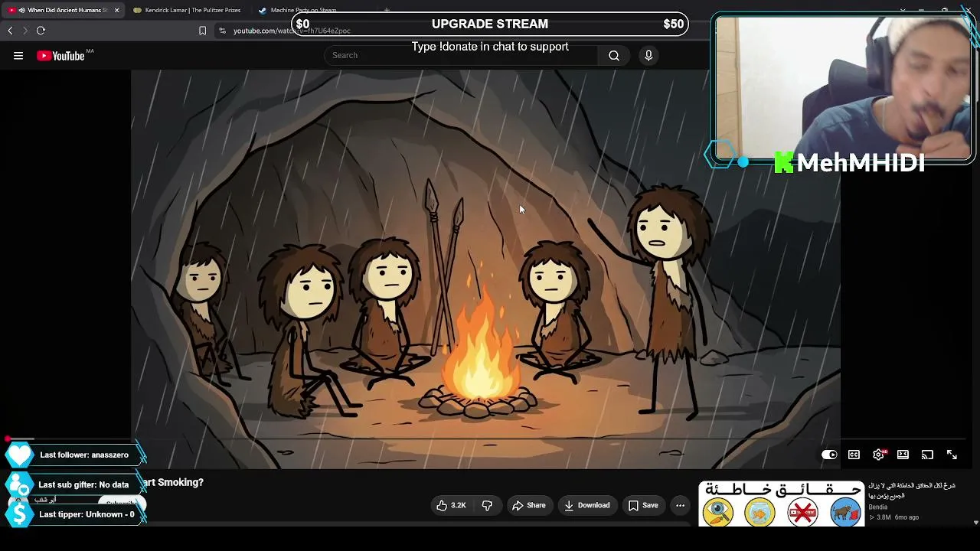This screenshot has height=551, width=980.
Task: Switch to the Kendrick Lamar Pulitzer Prizes tab
Action: pyautogui.click(x=187, y=10)
